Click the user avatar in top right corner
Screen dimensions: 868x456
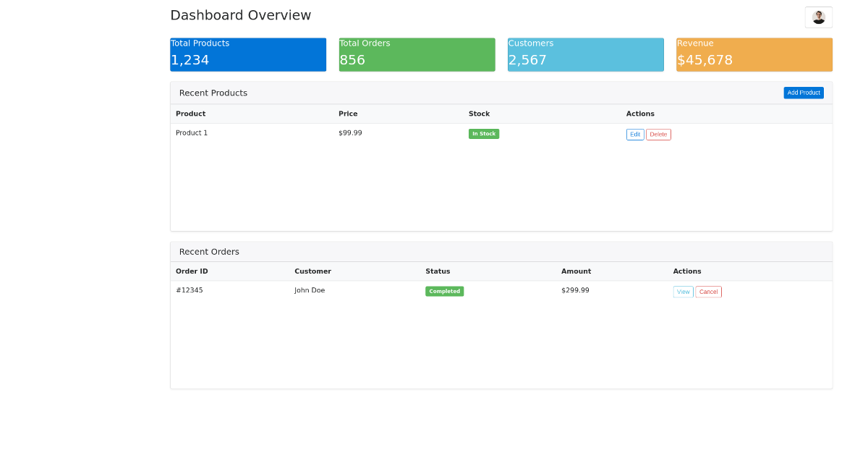click(818, 17)
